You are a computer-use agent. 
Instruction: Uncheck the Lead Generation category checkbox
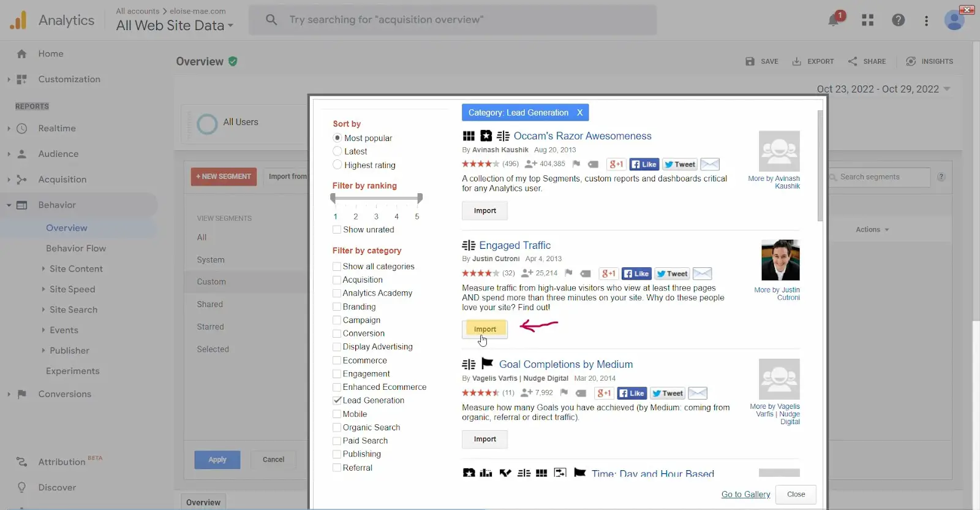click(x=337, y=401)
